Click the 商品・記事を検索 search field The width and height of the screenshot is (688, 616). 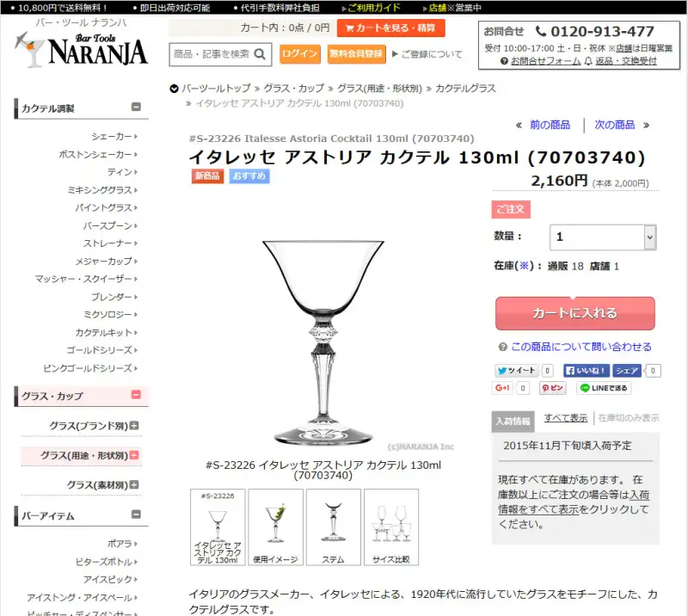tap(212, 54)
